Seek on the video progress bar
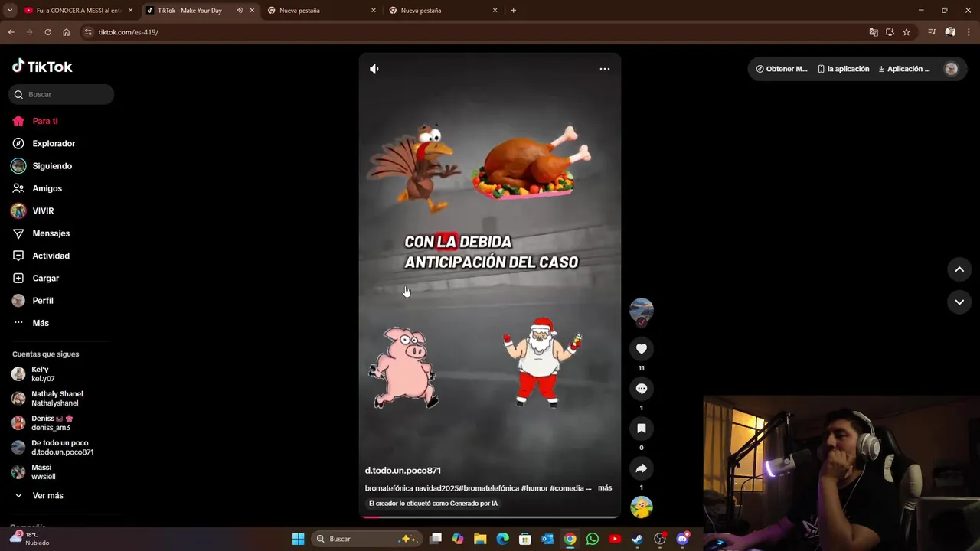Image resolution: width=980 pixels, height=551 pixels. pos(490,517)
